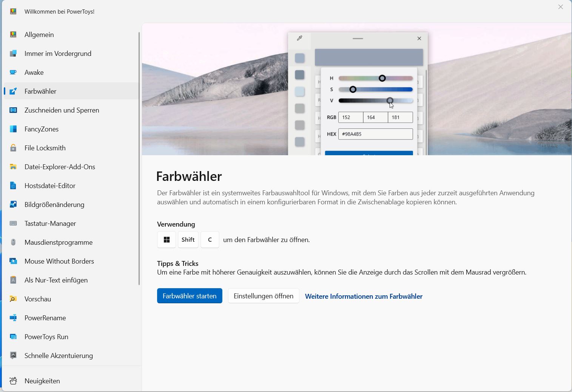Select the Immer im Vordergrund icon
Viewport: 572px width, 392px height.
tap(13, 53)
